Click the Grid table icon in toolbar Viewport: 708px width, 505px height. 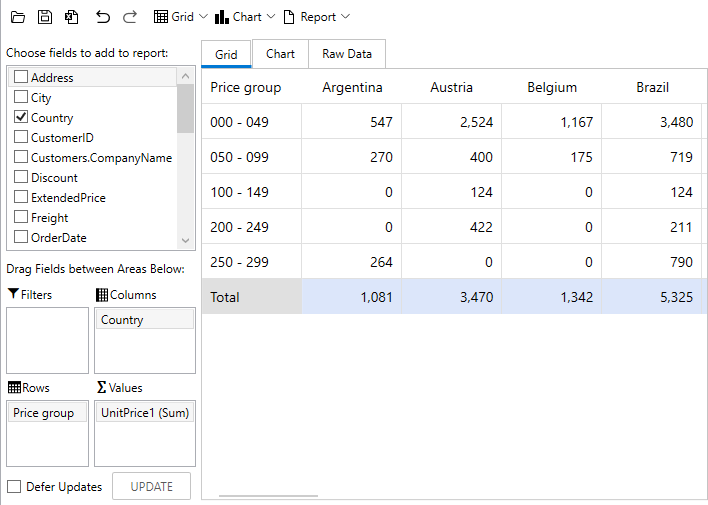161,17
